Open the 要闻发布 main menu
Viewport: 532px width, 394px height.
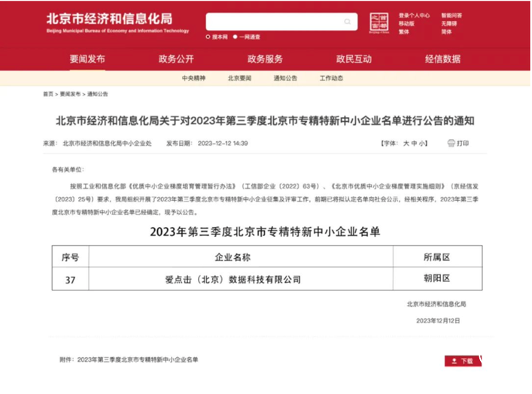[87, 59]
